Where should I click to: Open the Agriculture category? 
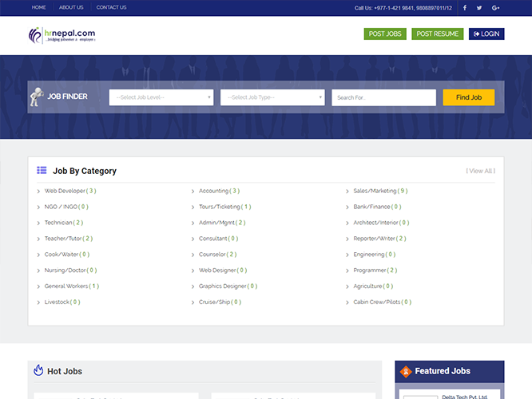tap(373, 286)
